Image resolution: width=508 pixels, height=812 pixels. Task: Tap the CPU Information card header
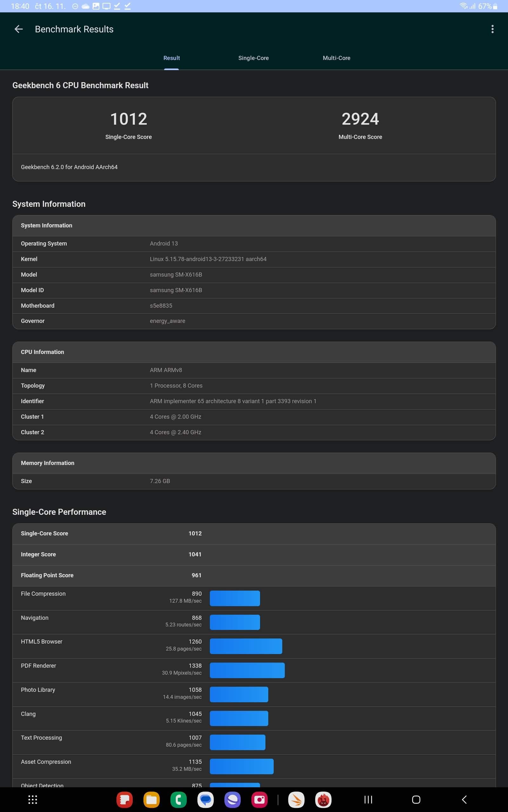pyautogui.click(x=254, y=352)
